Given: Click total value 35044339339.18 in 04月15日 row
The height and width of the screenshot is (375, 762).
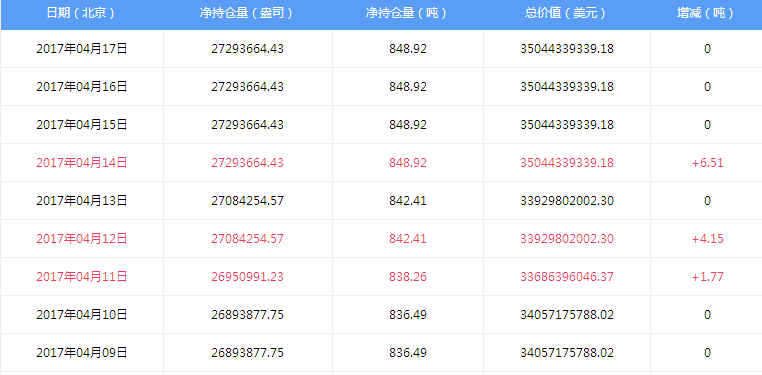Looking at the screenshot, I should coord(567,125).
